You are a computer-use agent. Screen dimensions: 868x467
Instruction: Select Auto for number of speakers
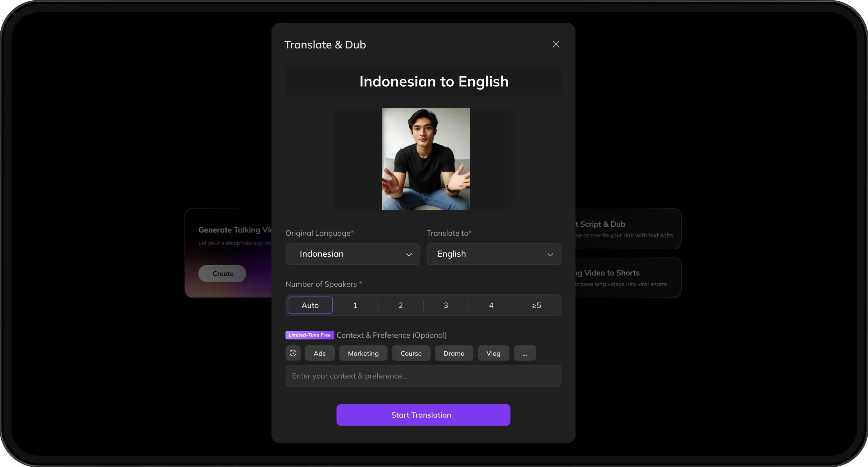click(x=310, y=305)
